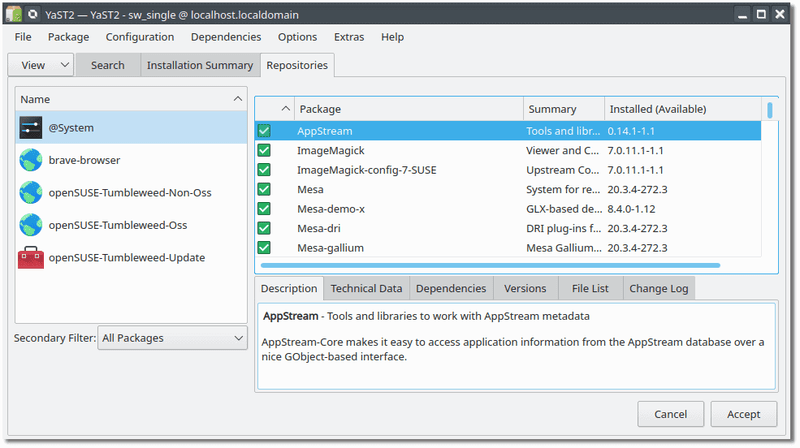
Task: Open the Dependencies menu
Action: click(x=226, y=37)
